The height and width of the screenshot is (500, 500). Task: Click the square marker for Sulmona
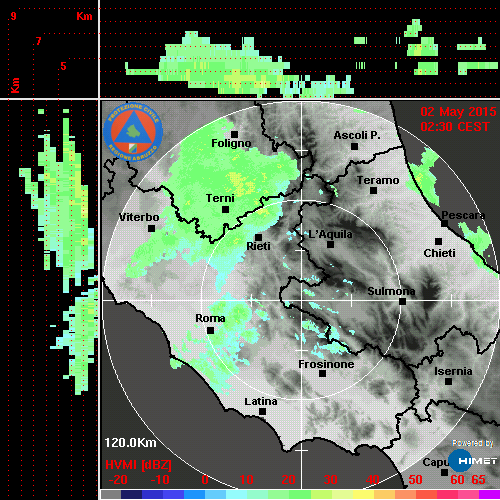point(403,301)
